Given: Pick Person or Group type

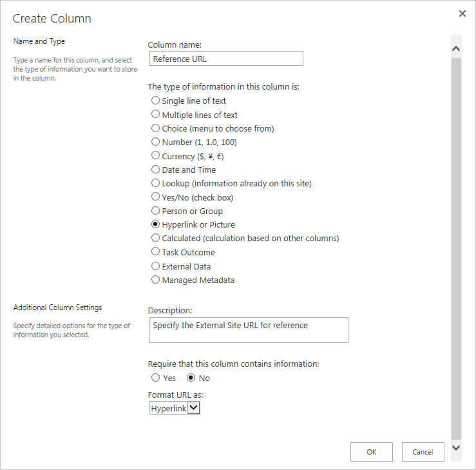Looking at the screenshot, I should click(x=155, y=211).
